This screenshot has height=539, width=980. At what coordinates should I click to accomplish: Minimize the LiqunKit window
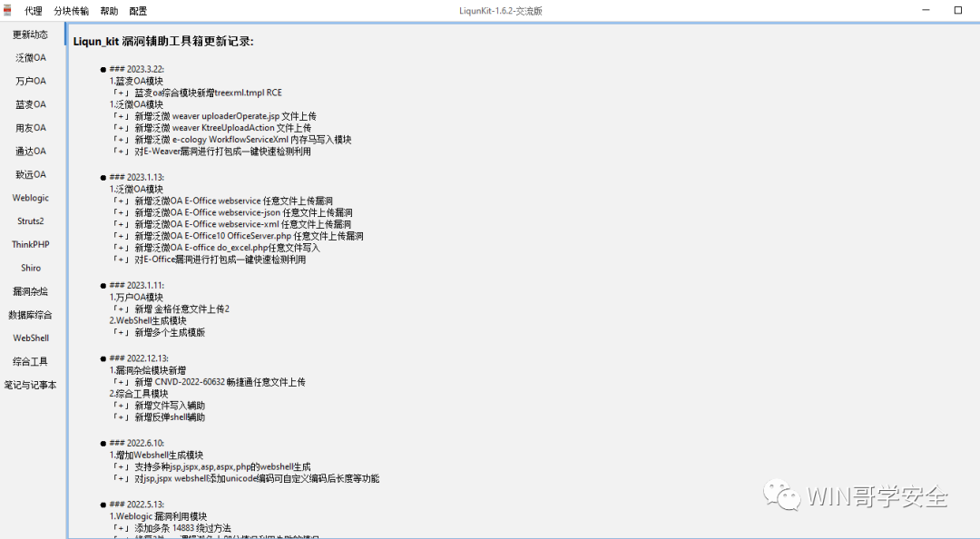926,10
